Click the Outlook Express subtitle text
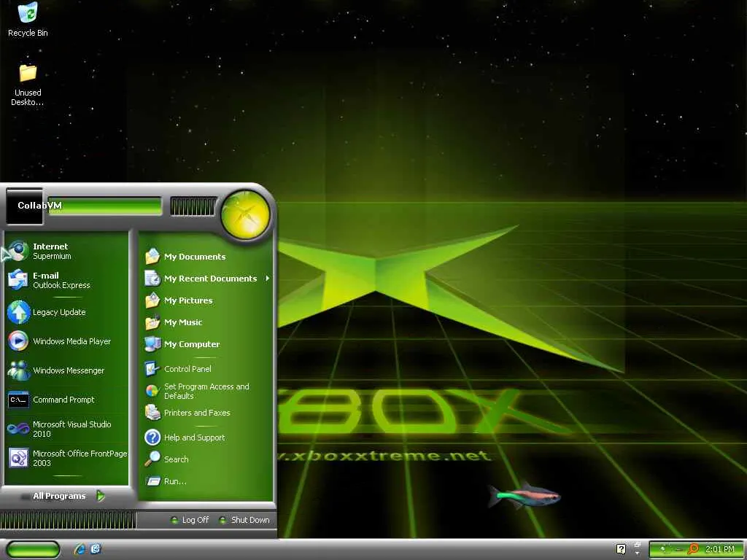 point(61,285)
